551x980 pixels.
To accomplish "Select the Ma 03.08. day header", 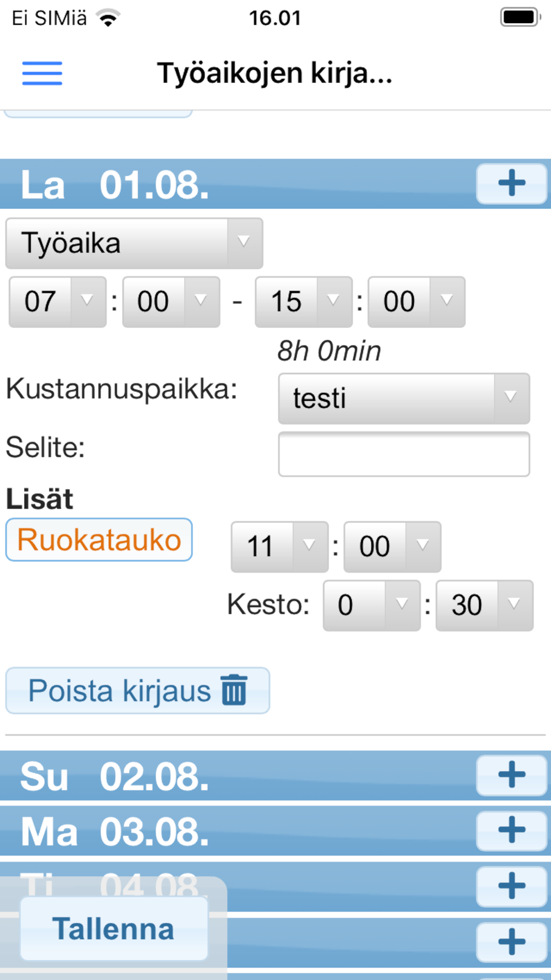I will [220, 831].
